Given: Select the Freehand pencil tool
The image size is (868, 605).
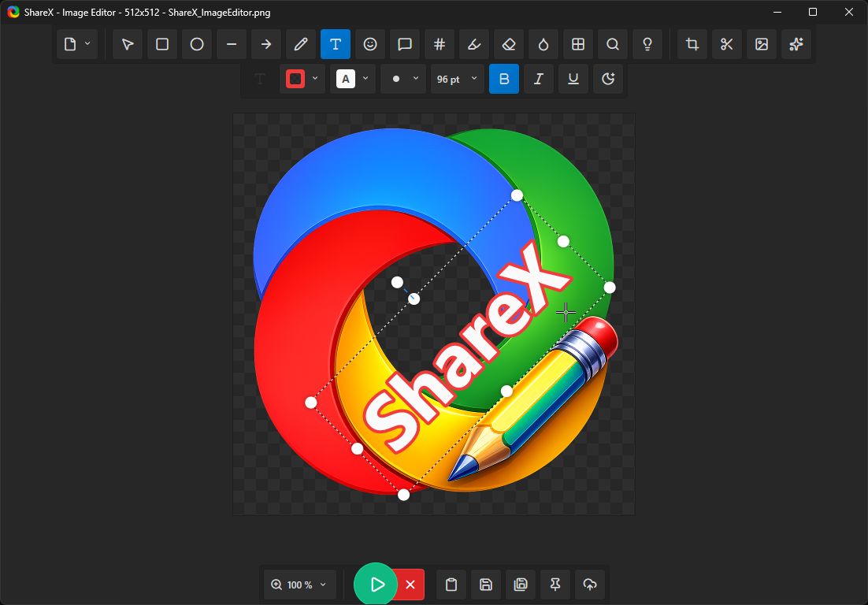Looking at the screenshot, I should click(301, 44).
